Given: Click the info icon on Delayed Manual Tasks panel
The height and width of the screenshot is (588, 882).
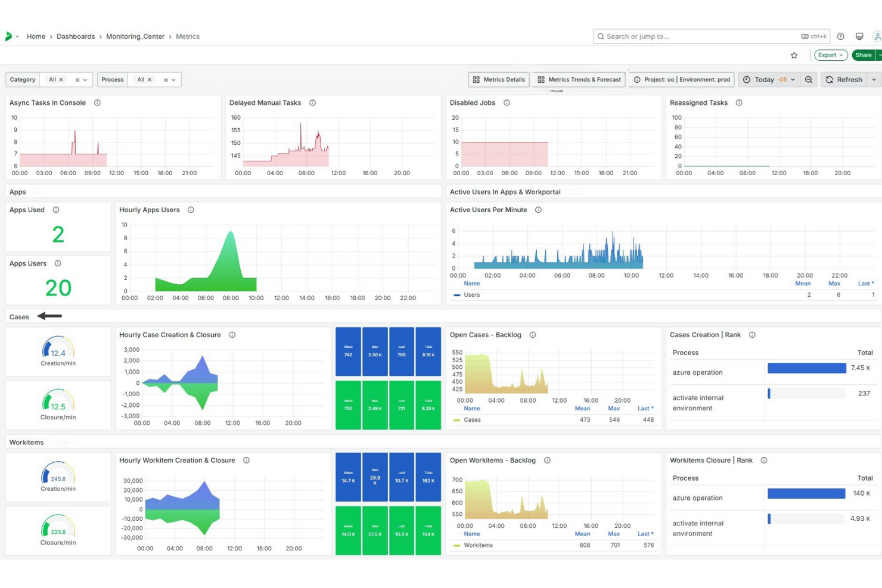Looking at the screenshot, I should coord(313,102).
